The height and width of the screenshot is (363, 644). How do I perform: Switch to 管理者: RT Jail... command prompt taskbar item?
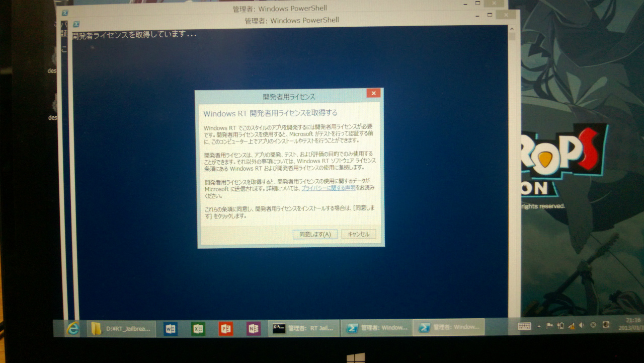pyautogui.click(x=303, y=328)
